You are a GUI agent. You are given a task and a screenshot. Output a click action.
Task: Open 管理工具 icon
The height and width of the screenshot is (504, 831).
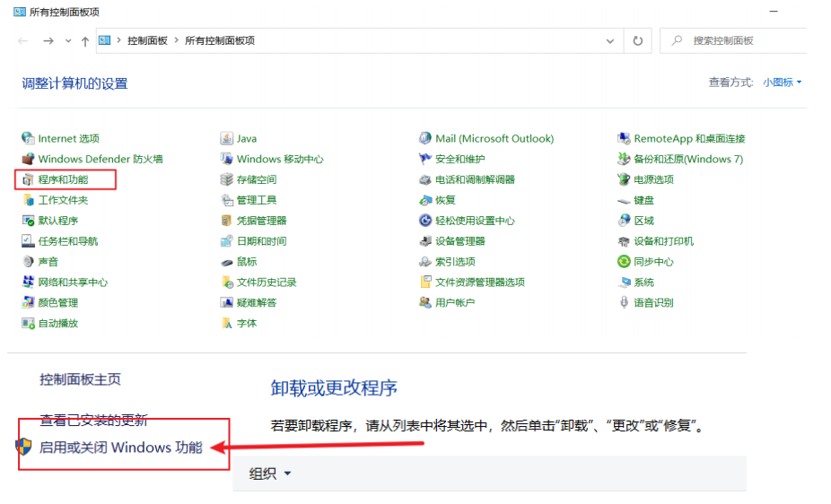click(x=227, y=200)
